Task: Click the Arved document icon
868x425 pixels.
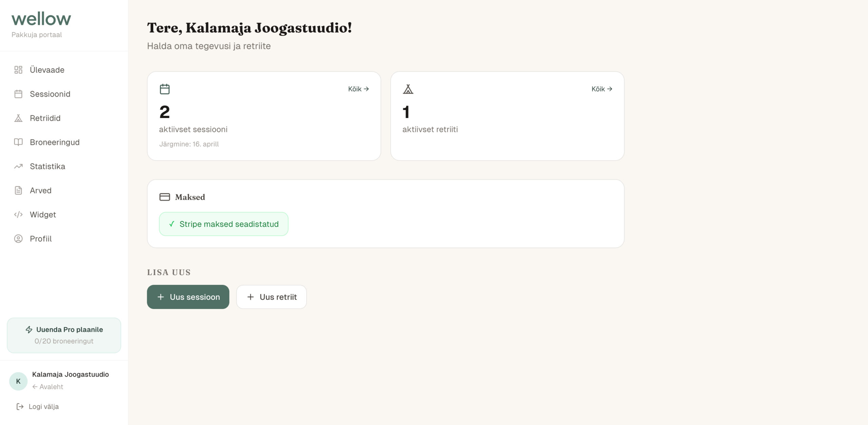Action: (18, 191)
